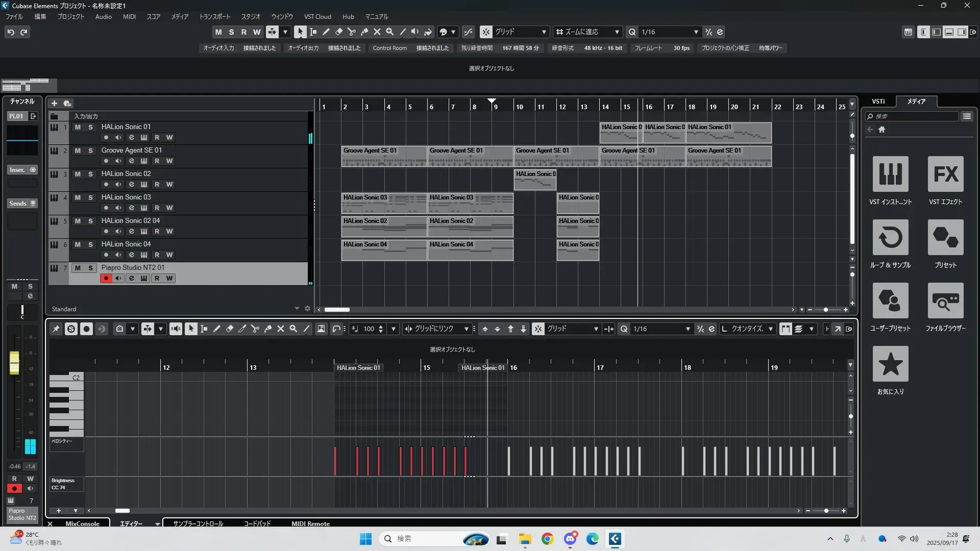Expand the grid-link snap mode dropdown in the key editor
Screen dimensions: 980x551
pyautogui.click(x=466, y=329)
